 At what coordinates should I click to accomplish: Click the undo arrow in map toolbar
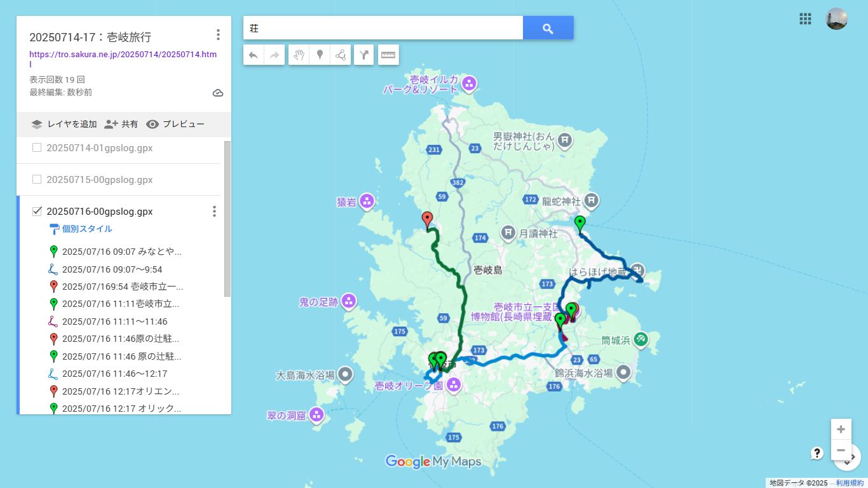coord(253,55)
